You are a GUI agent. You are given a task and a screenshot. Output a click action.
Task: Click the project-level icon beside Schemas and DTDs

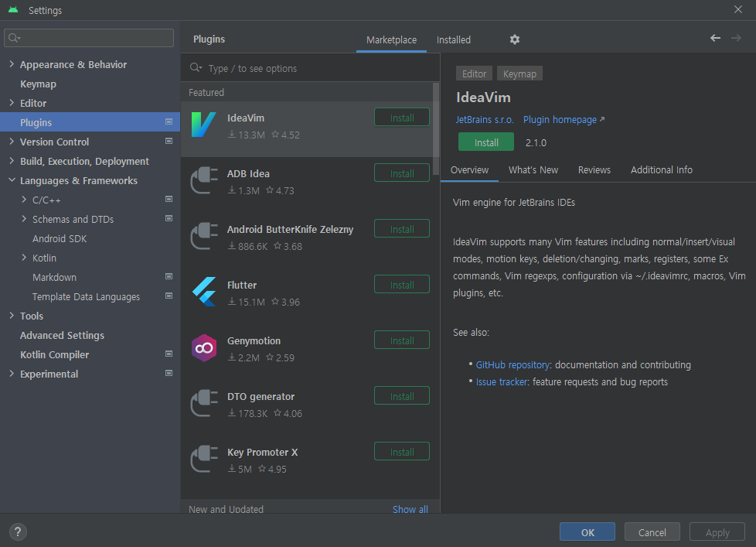click(169, 218)
